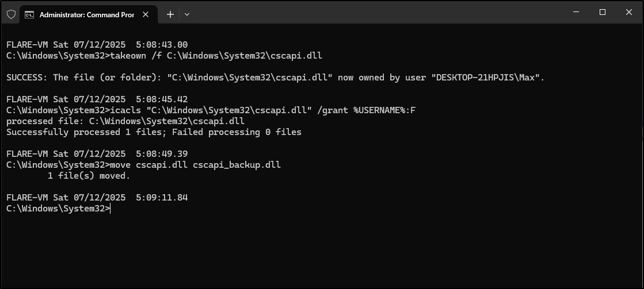
Task: Click the active prompt at the cursor
Action: tap(58, 208)
